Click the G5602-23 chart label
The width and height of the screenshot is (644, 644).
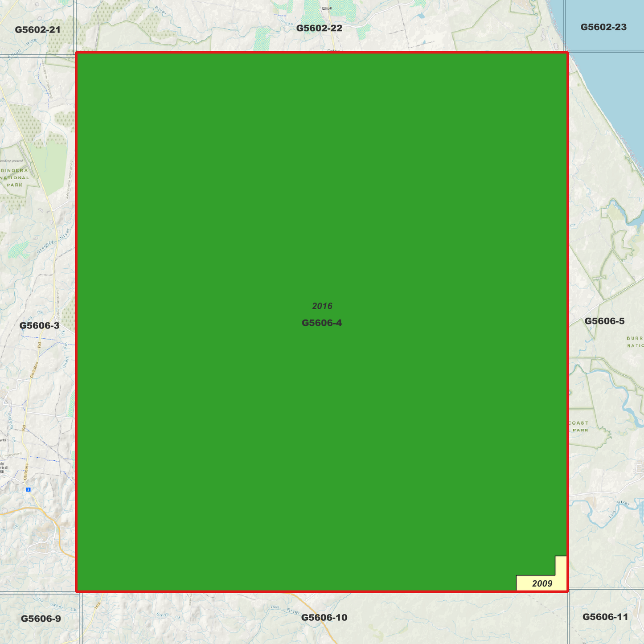pyautogui.click(x=603, y=27)
